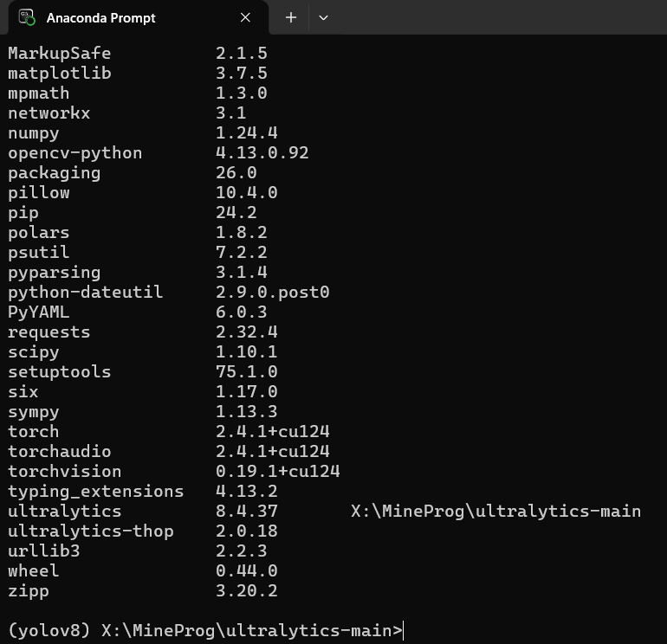Click the 2.9.0.post0 version text

point(272,293)
